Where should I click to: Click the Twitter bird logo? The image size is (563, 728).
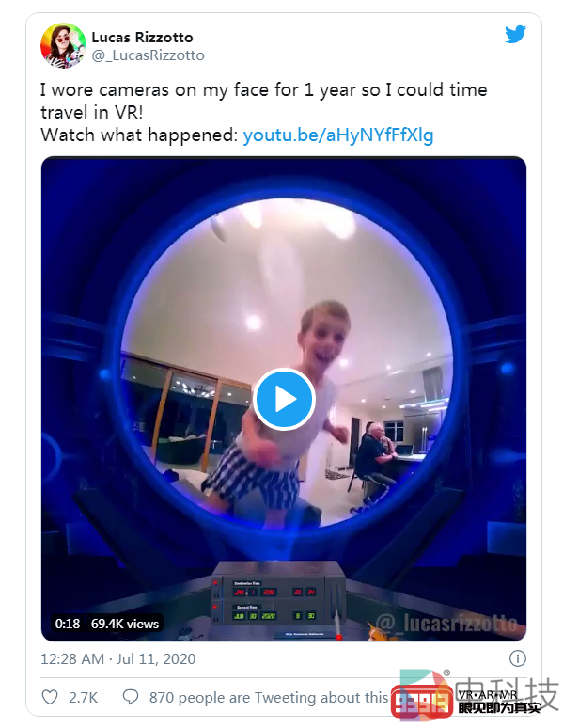[x=515, y=35]
